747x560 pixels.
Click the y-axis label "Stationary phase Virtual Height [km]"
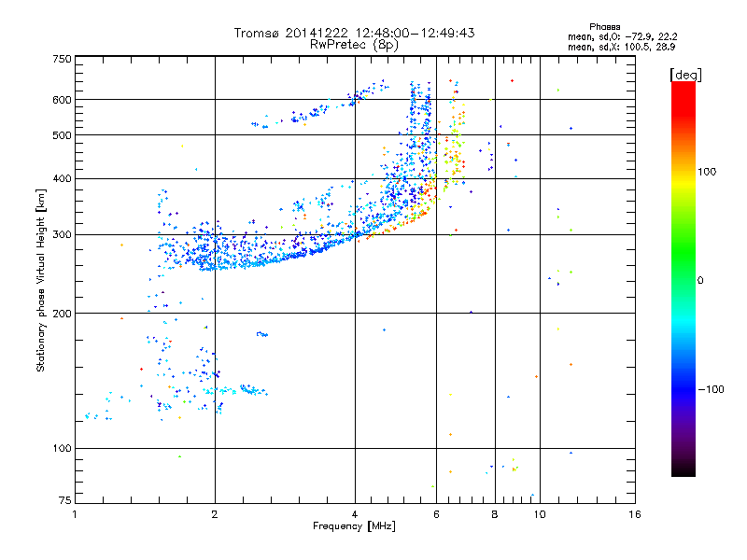40,280
